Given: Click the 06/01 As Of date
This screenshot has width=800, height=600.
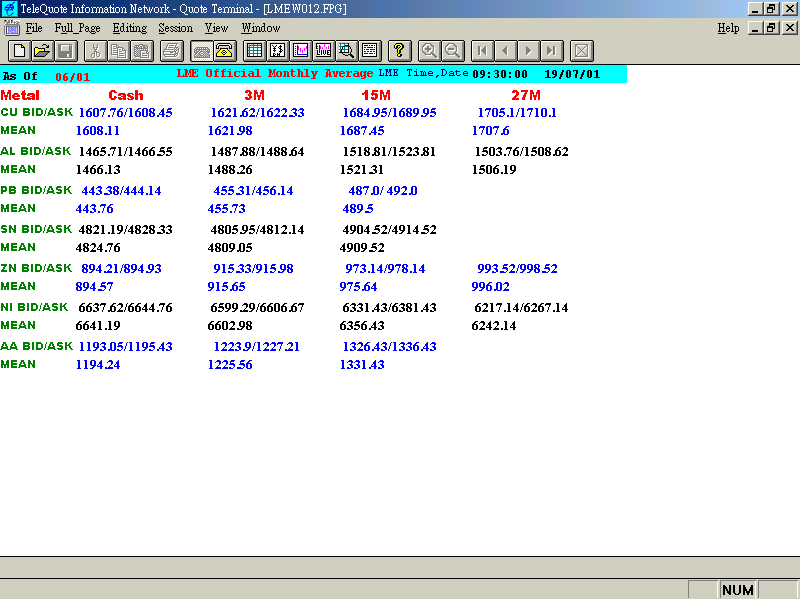Looking at the screenshot, I should coord(72,77).
